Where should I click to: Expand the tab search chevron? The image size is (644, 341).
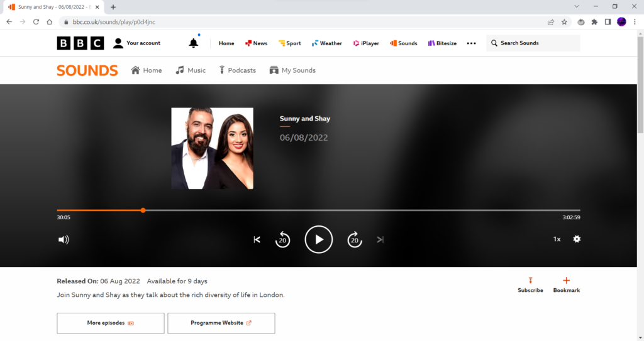pos(577,6)
